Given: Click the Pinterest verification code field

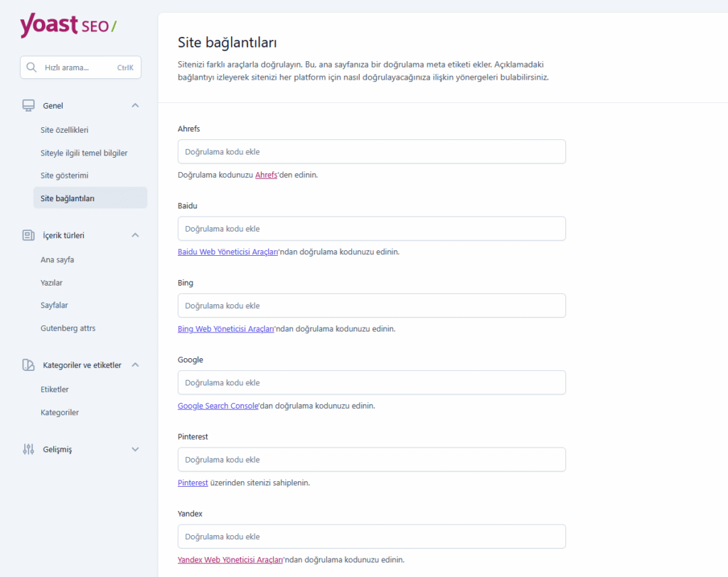Looking at the screenshot, I should tap(371, 460).
